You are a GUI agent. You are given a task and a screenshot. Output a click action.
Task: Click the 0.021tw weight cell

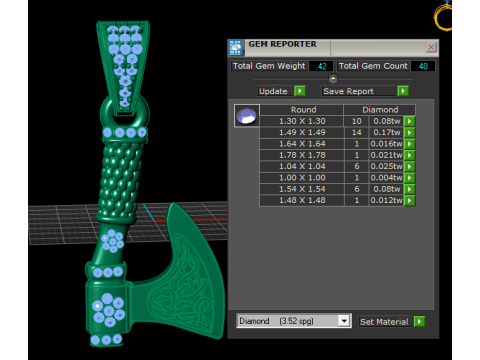point(386,155)
